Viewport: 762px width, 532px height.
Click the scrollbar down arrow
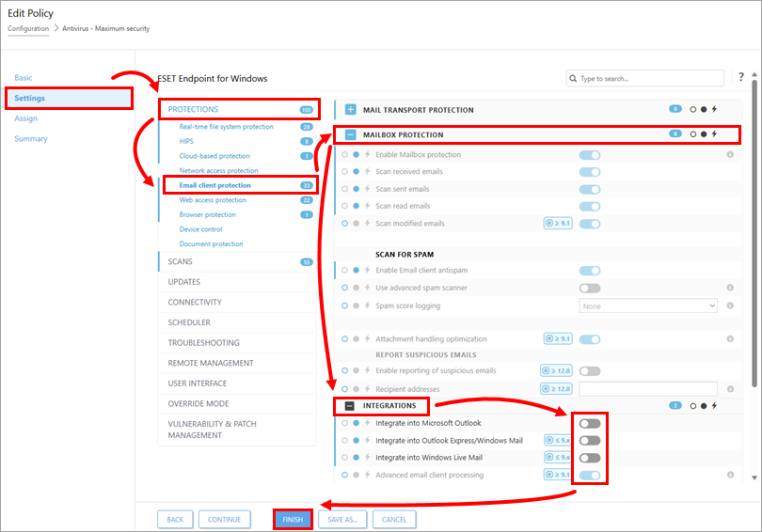point(754,477)
